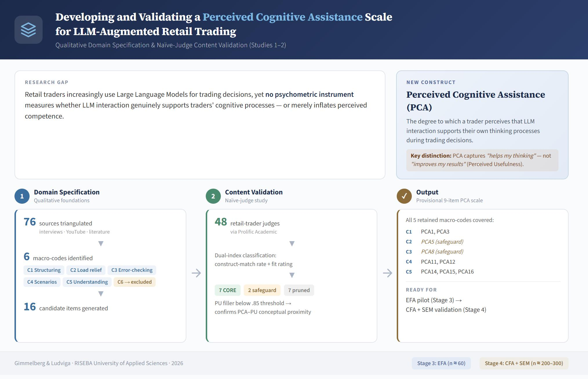Click down triangle below fit rating text
The height and width of the screenshot is (379, 588).
coord(292,275)
